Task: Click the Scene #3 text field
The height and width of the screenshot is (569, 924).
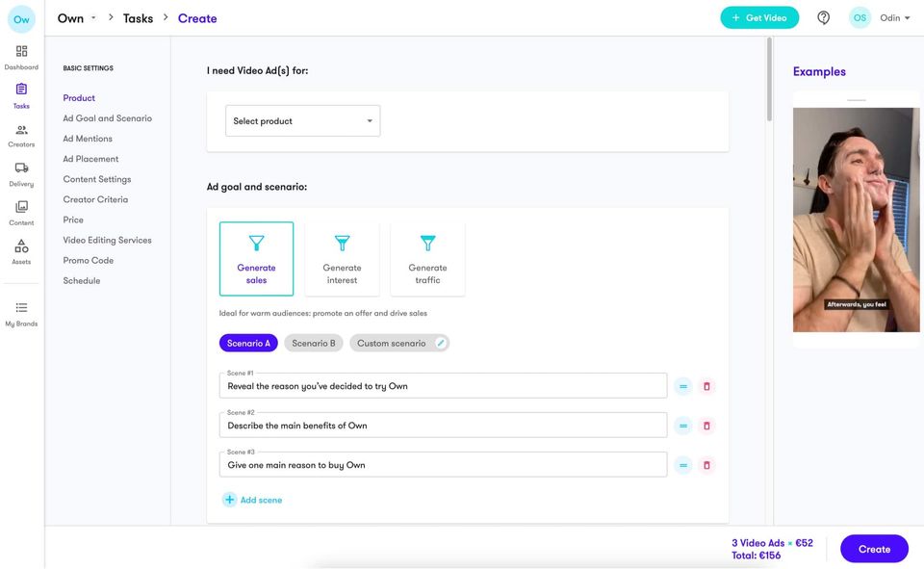Action: click(443, 465)
